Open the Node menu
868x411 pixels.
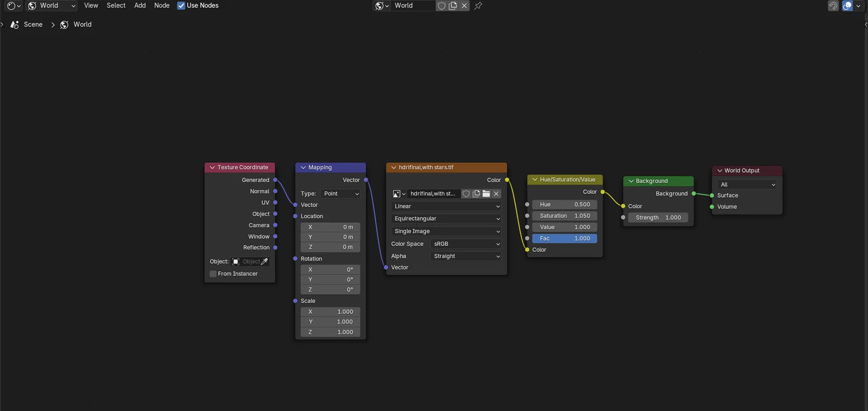[x=162, y=5]
